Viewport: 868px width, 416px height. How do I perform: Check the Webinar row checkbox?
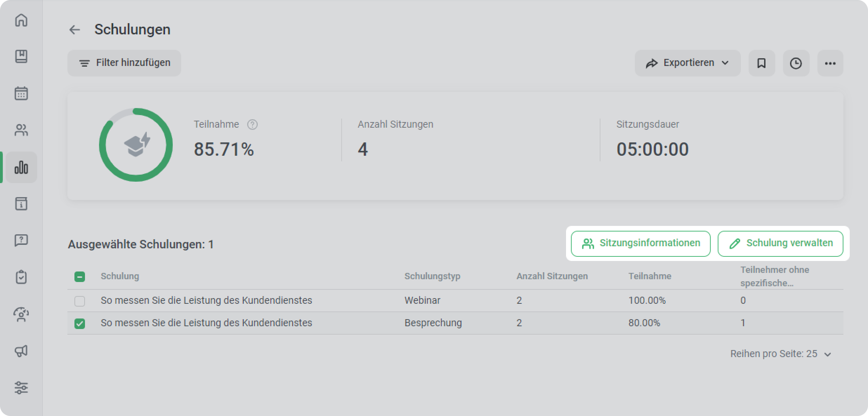point(80,301)
